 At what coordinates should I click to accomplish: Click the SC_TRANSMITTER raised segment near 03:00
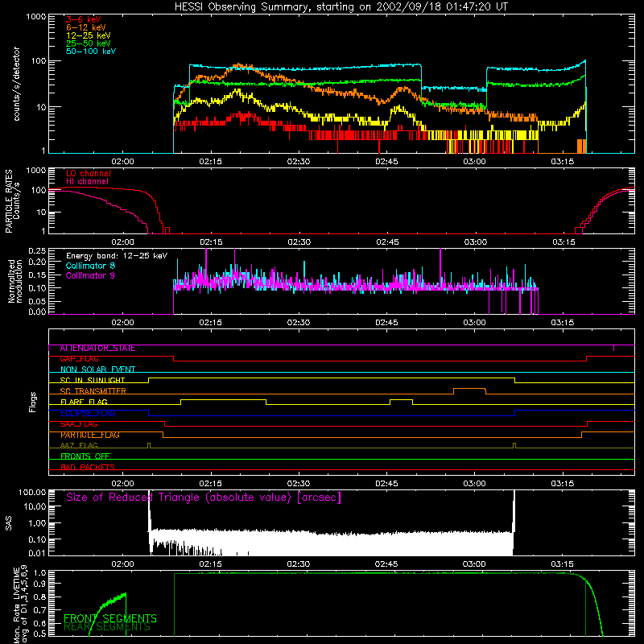pyautogui.click(x=469, y=389)
